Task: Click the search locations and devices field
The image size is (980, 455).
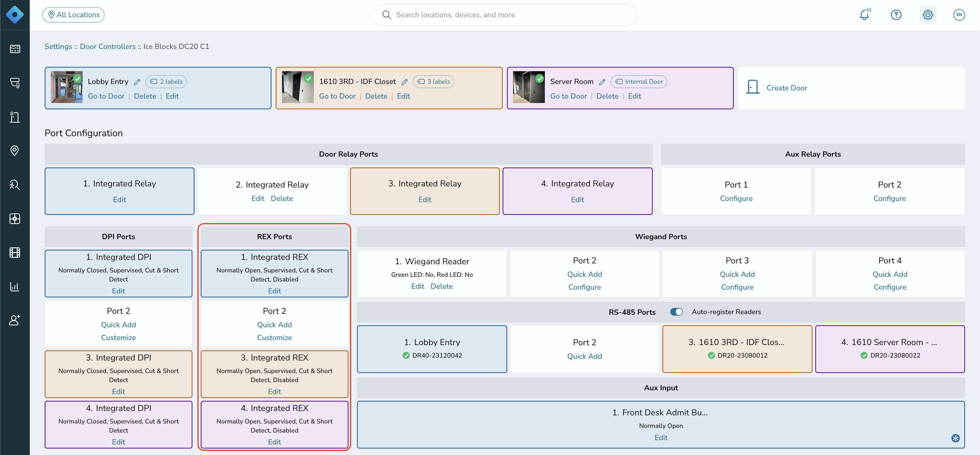Action: coord(505,15)
